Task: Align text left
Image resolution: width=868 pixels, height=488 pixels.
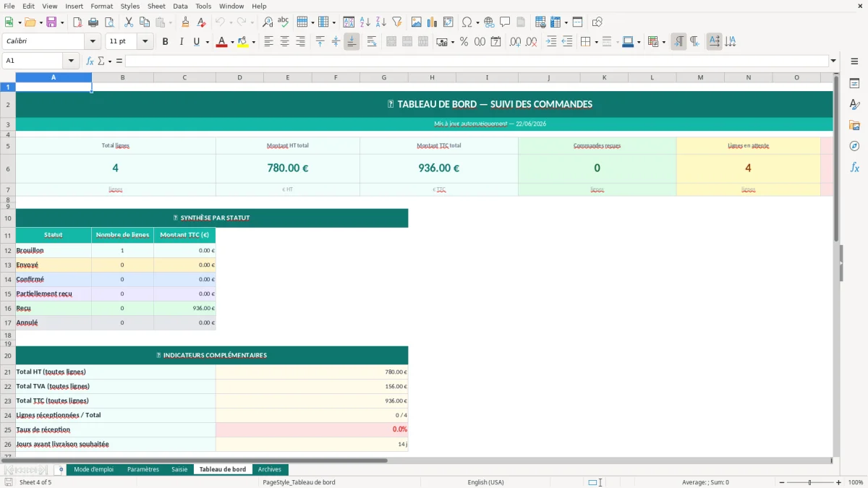Action: point(268,42)
